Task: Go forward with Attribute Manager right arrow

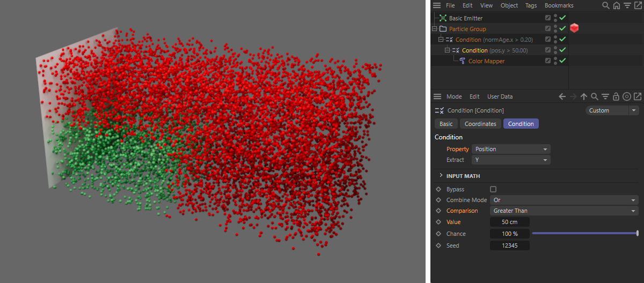Action: tap(573, 96)
